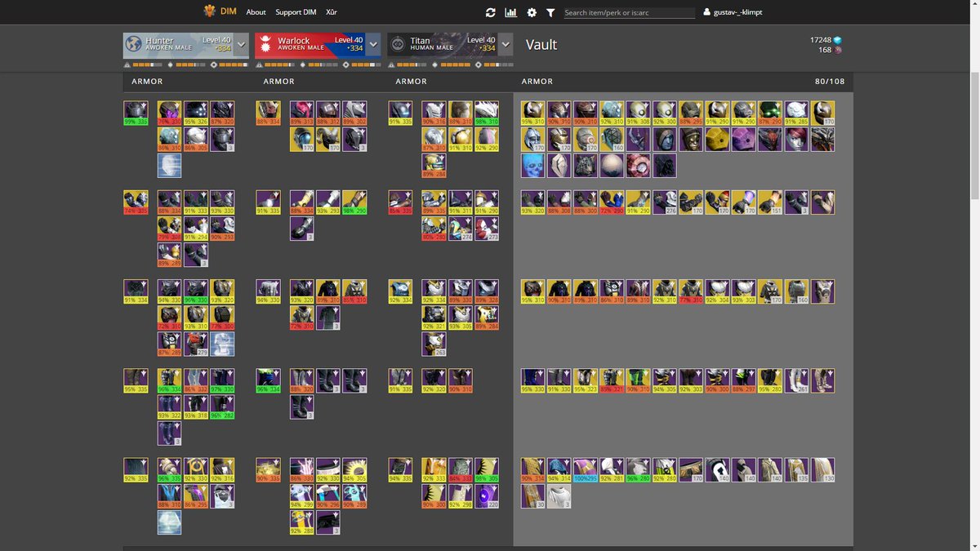
Task: Select Titan gauntlets rated 91% 311
Action: pyautogui.click(x=460, y=202)
